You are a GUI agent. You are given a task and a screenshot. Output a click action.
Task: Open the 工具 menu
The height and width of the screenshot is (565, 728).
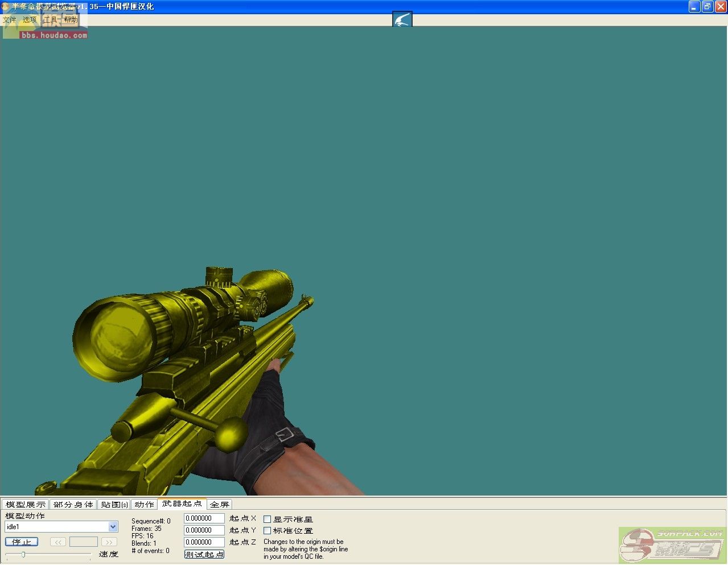pos(50,20)
